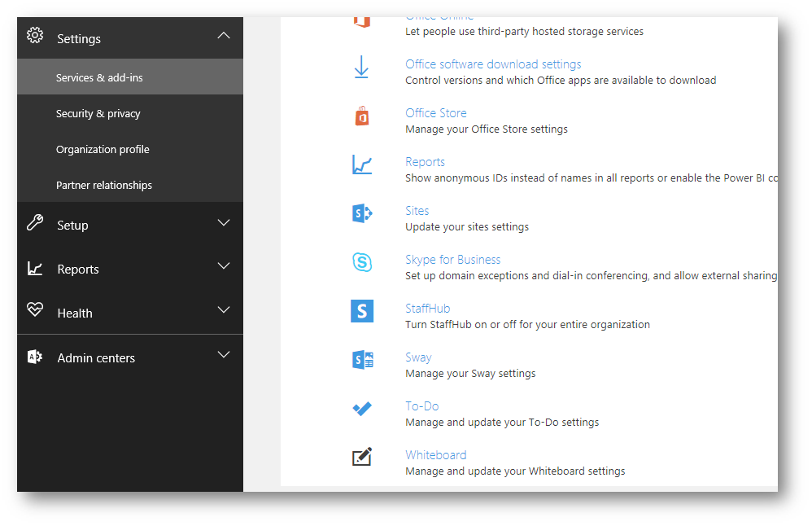Open Partner relationships page
This screenshot has height=526, width=812.
pyautogui.click(x=130, y=185)
